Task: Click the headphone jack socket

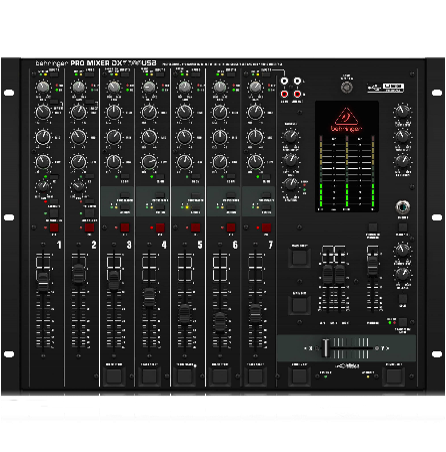Action: tap(403, 207)
